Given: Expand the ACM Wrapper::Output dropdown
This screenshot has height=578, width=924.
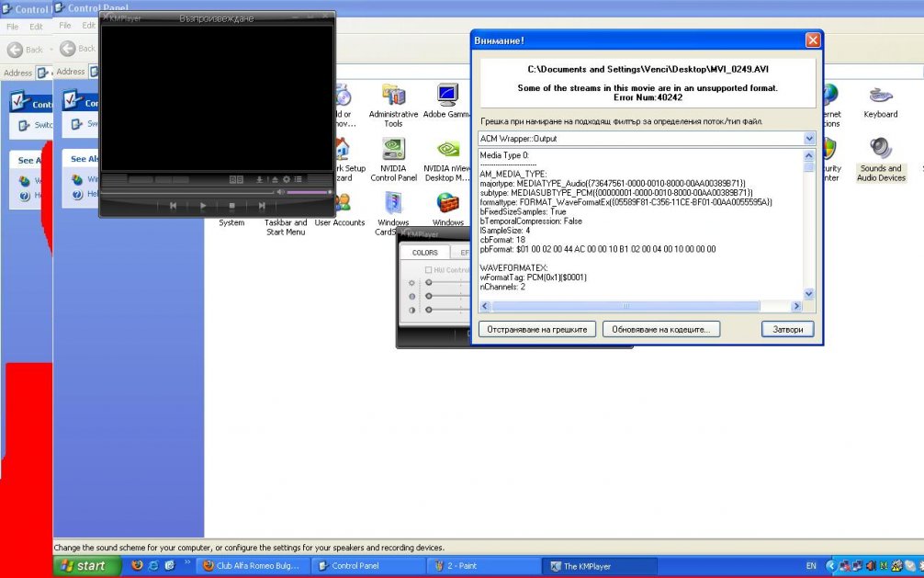Looking at the screenshot, I should [x=809, y=139].
